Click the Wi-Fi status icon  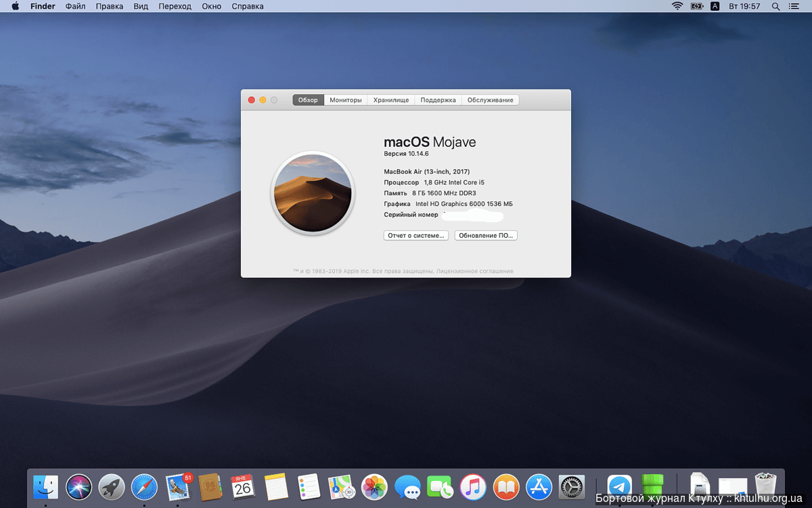pyautogui.click(x=677, y=6)
